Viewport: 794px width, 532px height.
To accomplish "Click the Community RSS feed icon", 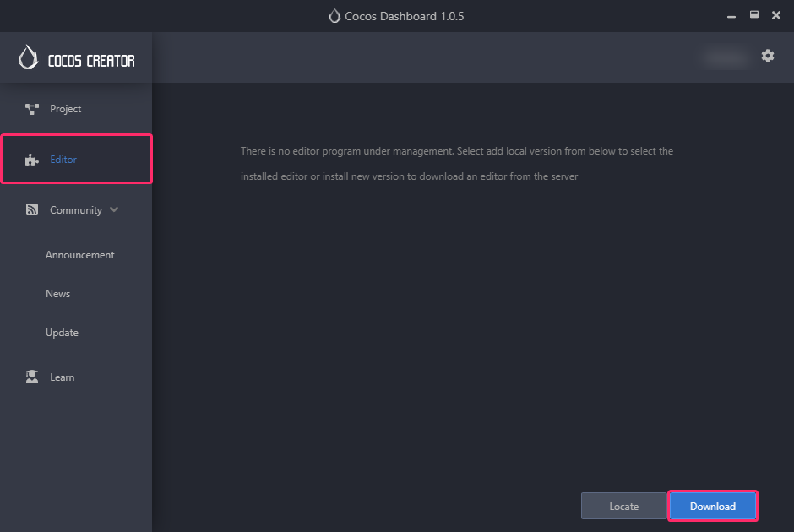I will pyautogui.click(x=32, y=209).
